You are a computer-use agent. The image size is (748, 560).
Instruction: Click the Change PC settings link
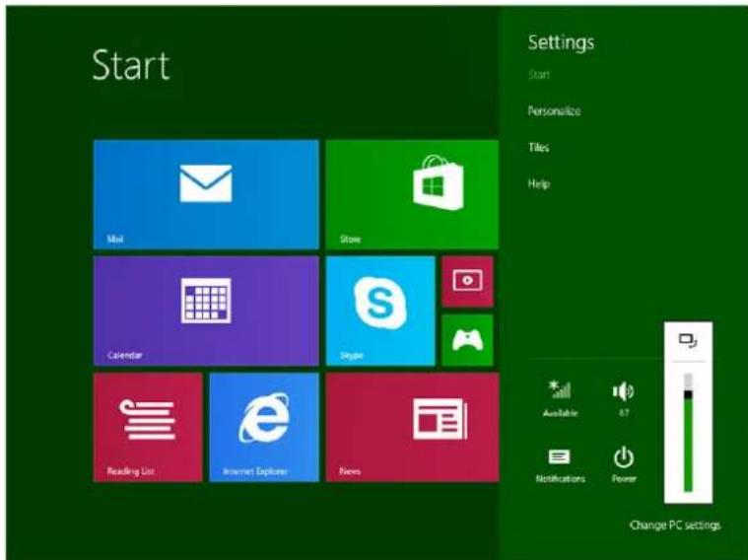(x=675, y=525)
